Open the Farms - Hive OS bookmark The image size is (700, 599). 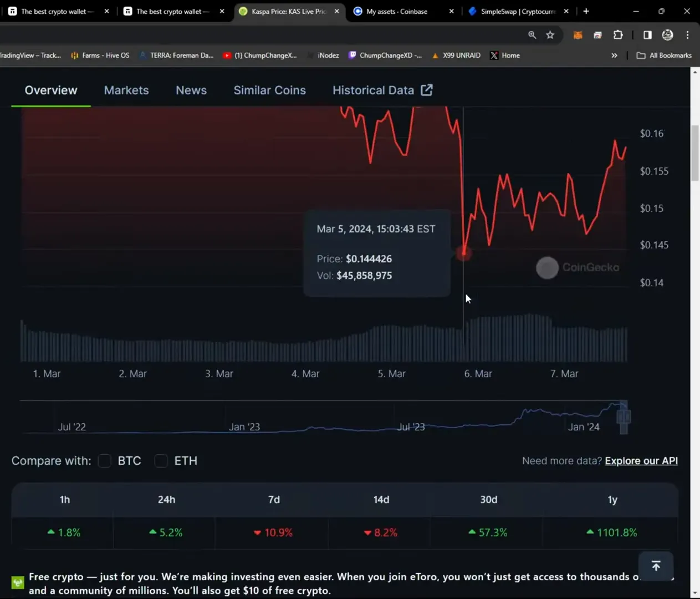pyautogui.click(x=100, y=55)
